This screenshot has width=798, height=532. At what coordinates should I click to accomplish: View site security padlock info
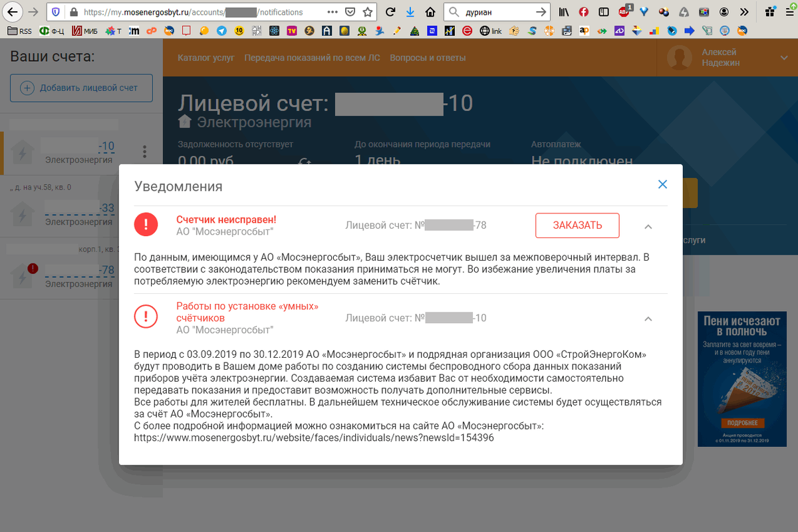click(73, 12)
